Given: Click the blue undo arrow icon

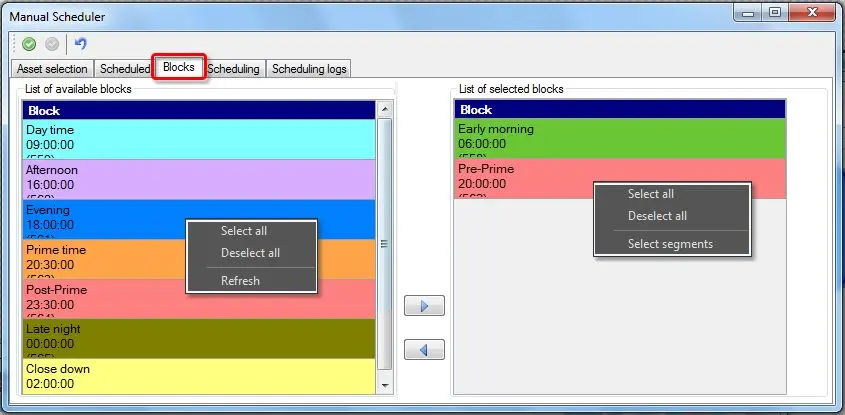Looking at the screenshot, I should click(x=81, y=44).
